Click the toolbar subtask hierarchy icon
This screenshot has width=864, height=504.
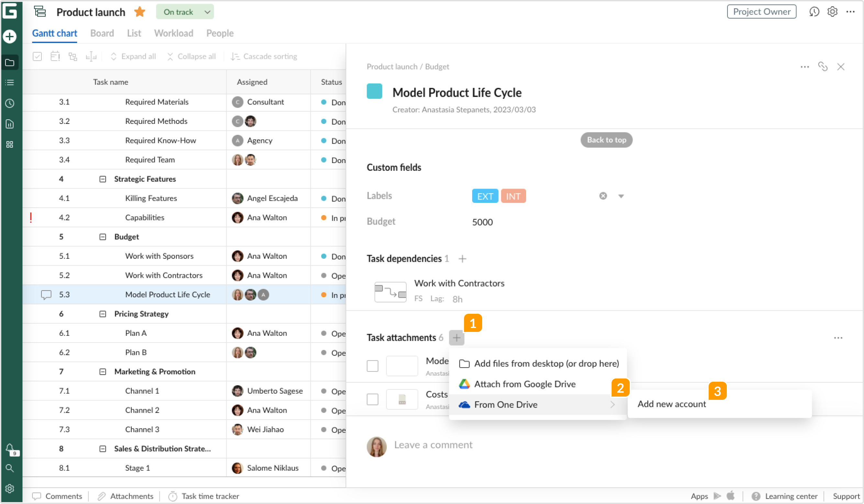tap(73, 56)
